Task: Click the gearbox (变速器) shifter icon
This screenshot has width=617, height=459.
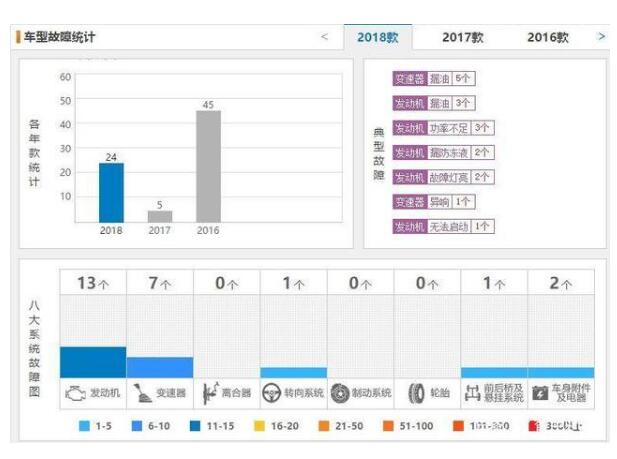Action: [142, 393]
